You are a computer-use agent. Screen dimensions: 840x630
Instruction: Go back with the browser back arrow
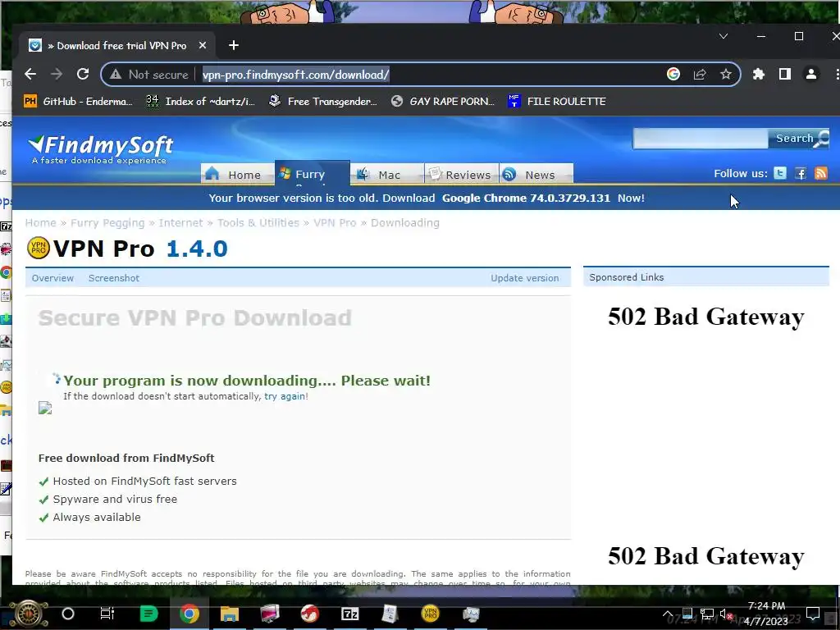click(30, 74)
